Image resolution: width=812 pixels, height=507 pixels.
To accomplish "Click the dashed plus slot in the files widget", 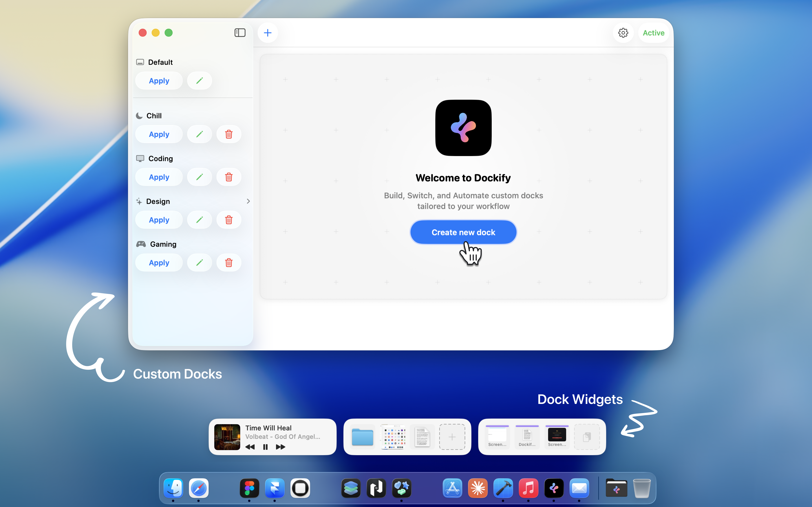I will (x=452, y=437).
